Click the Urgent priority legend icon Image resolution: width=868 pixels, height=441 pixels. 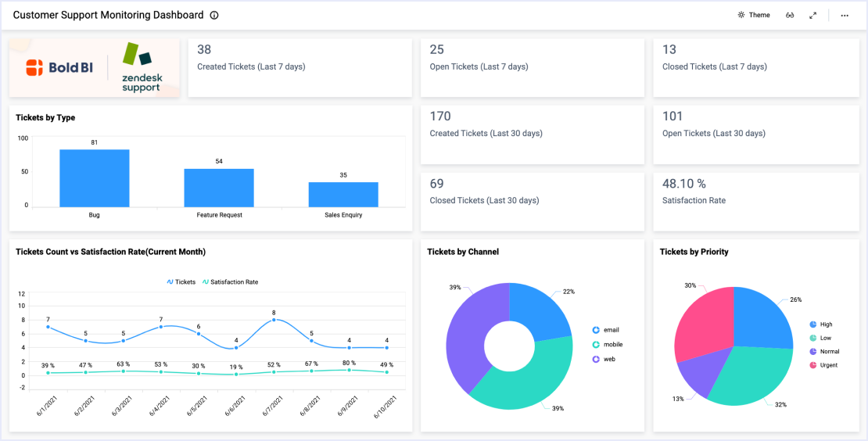(x=813, y=365)
